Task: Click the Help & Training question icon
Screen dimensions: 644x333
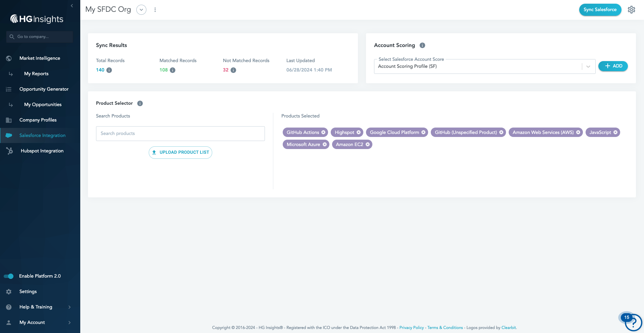Action: point(9,307)
